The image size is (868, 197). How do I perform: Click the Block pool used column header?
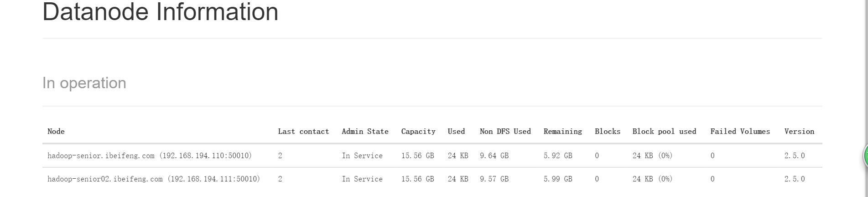[x=664, y=132]
